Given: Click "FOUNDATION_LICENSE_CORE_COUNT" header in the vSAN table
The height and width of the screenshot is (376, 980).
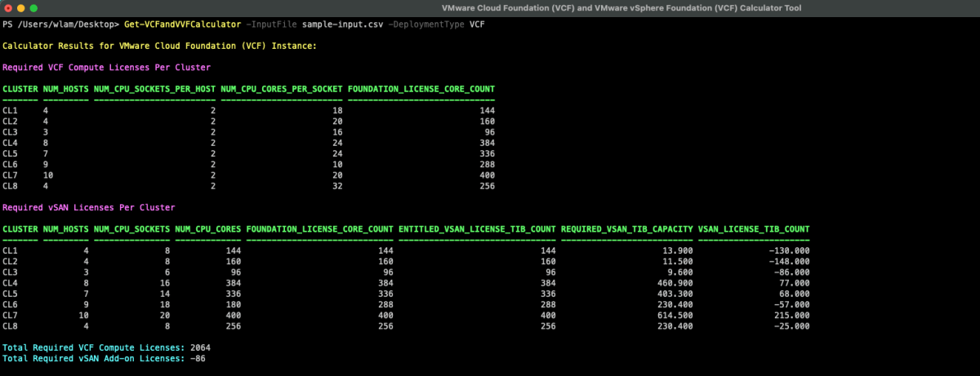Looking at the screenshot, I should (x=319, y=229).
